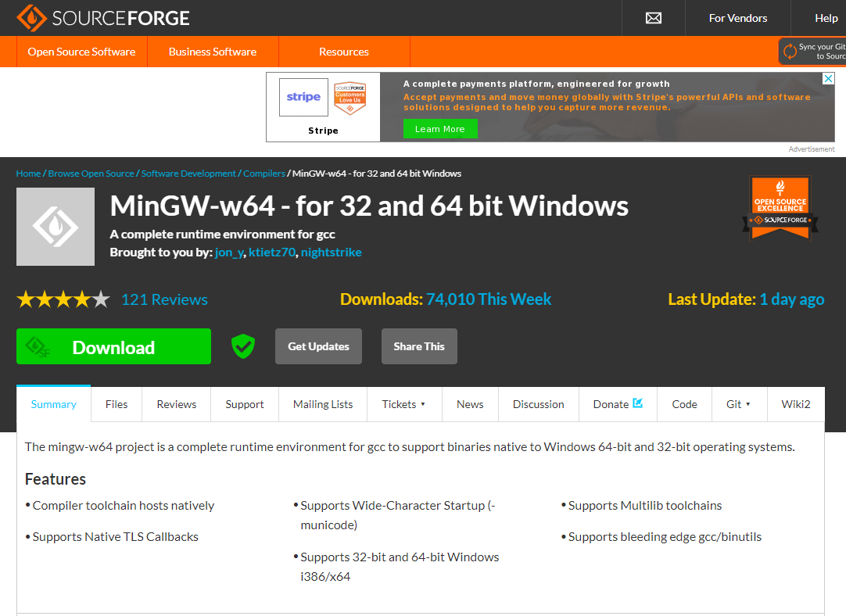The image size is (846, 616).
Task: Click the SourceForge logo
Action: [102, 18]
